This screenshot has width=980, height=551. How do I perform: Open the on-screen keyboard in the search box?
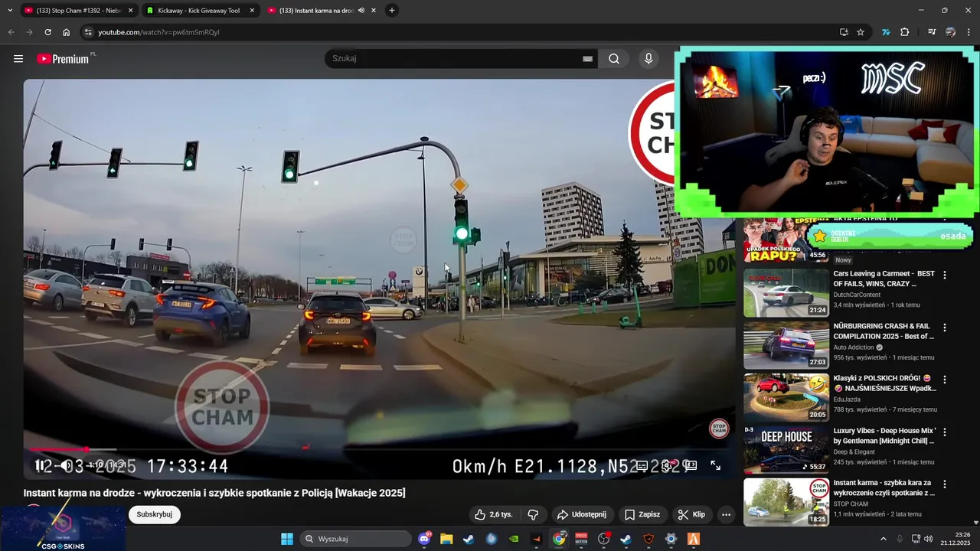[x=588, y=59]
